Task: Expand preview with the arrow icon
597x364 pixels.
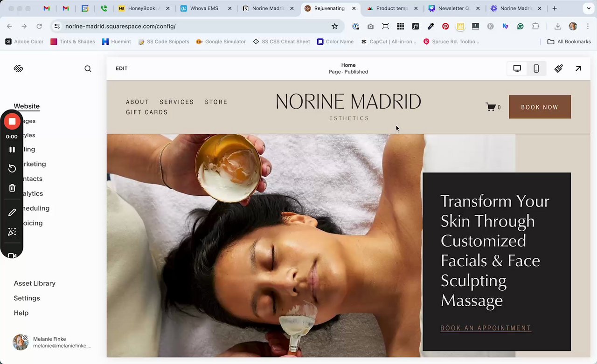Action: click(x=578, y=69)
